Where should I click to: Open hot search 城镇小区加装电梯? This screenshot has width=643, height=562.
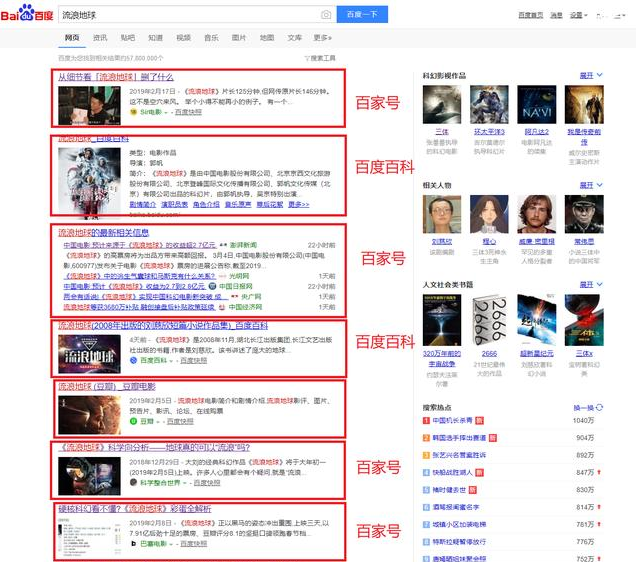point(459,524)
